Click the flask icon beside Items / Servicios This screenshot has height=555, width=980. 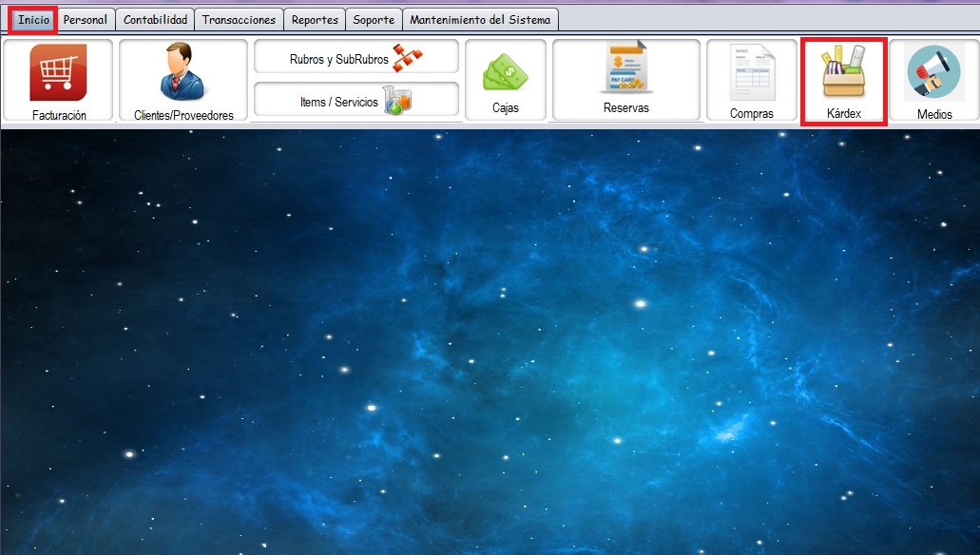tap(396, 101)
